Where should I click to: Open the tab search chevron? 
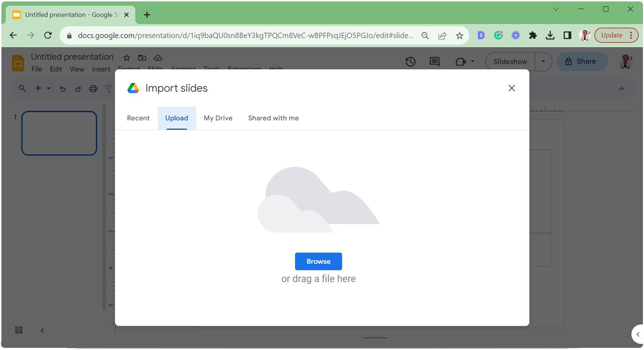tap(556, 9)
